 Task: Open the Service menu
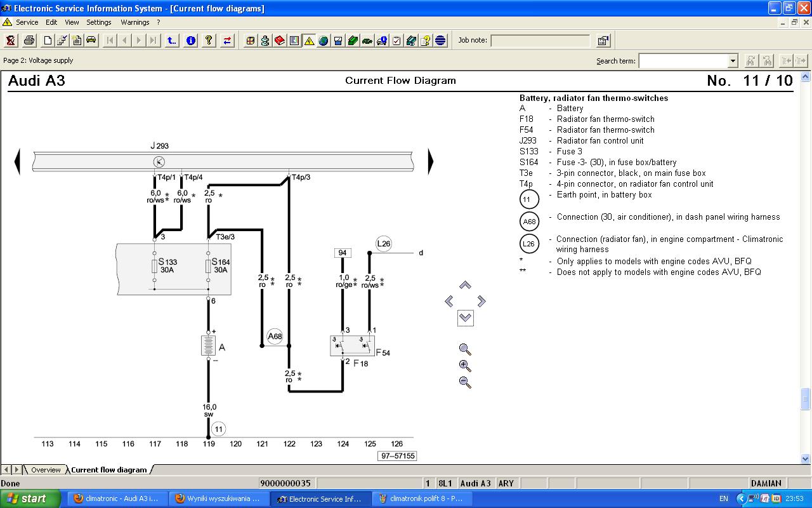tap(27, 22)
